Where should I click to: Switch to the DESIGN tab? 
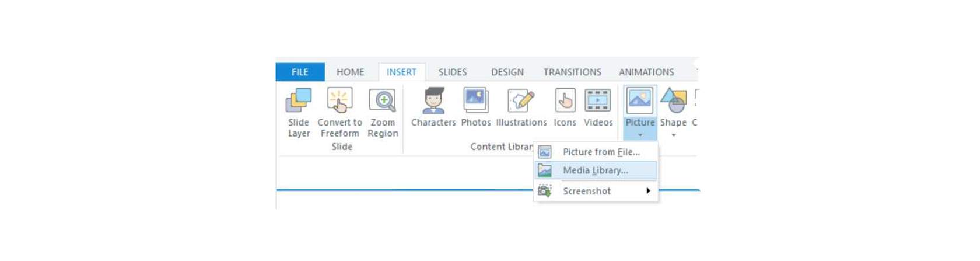(508, 72)
